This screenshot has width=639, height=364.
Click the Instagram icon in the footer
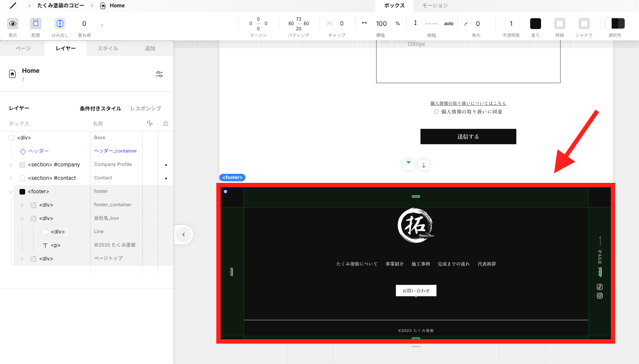click(600, 296)
